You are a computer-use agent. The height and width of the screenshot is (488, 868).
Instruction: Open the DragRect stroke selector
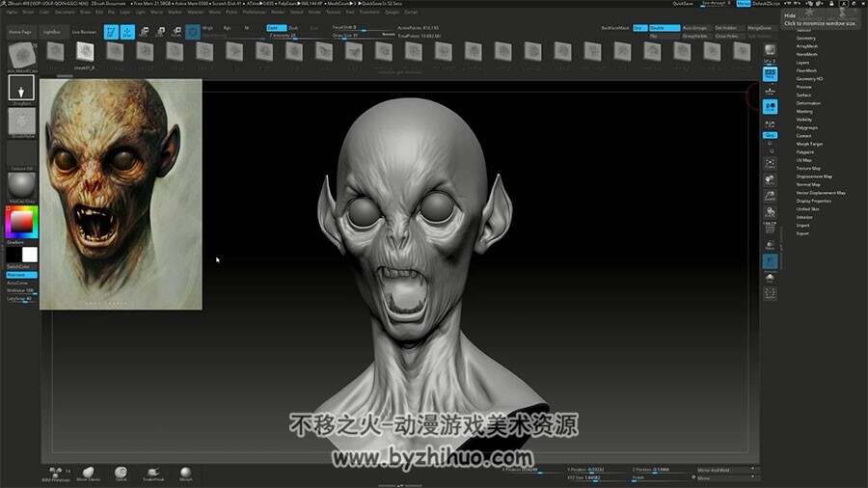(21, 89)
